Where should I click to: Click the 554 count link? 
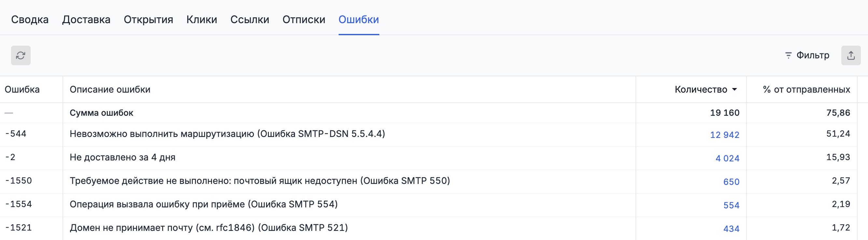[x=731, y=205]
